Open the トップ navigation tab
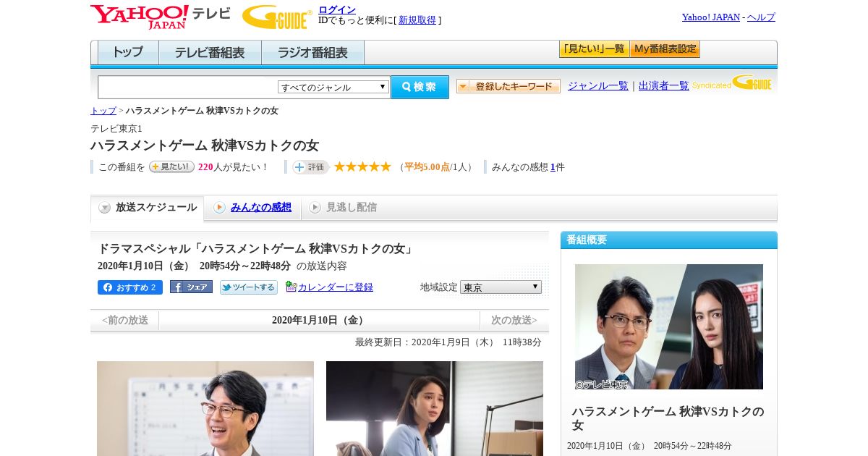 coord(128,53)
